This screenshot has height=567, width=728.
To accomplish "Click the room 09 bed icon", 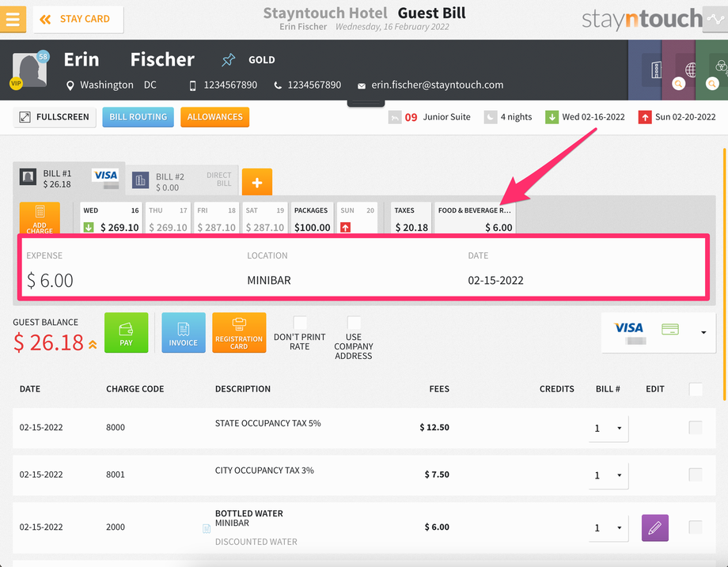I will [x=395, y=117].
